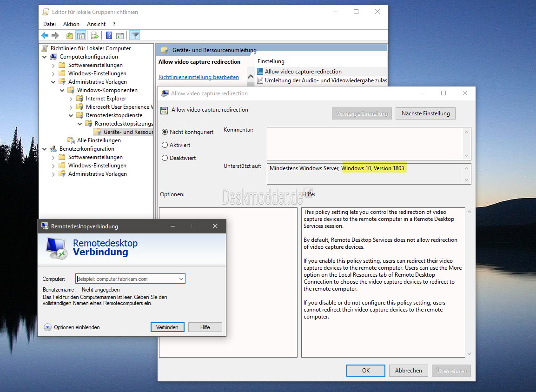Click the Group Policy Editor title icon

coord(46,12)
